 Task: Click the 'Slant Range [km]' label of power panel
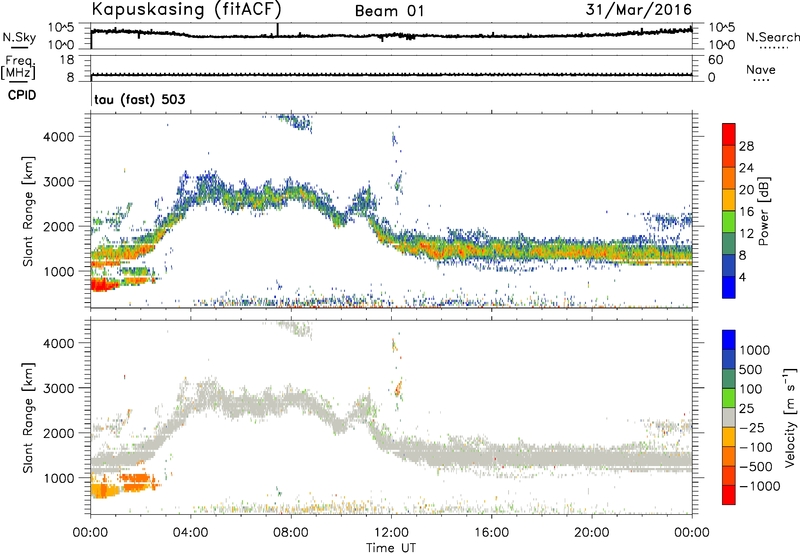(x=28, y=211)
